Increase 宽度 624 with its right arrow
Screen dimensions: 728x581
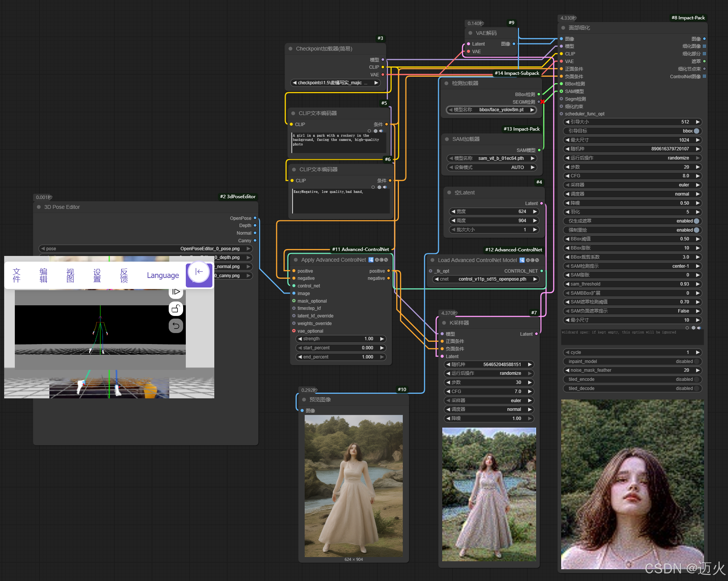click(x=535, y=212)
